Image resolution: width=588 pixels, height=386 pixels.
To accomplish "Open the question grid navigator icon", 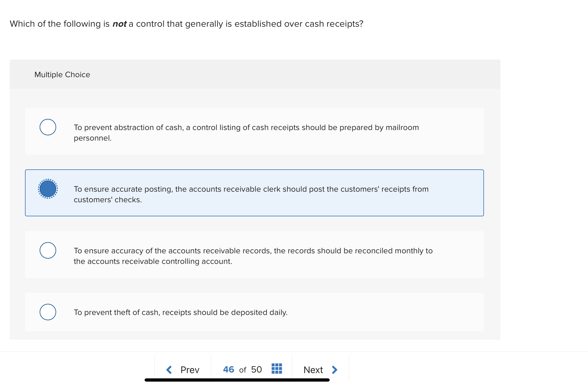I will (277, 369).
